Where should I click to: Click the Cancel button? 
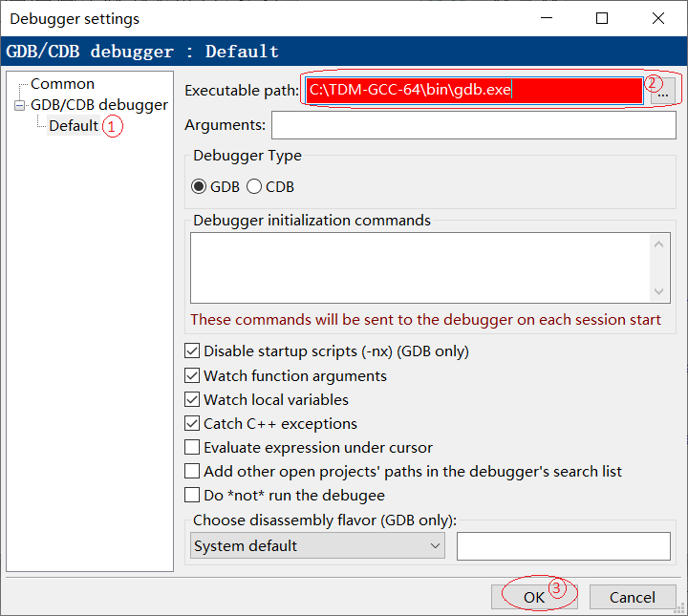[633, 597]
